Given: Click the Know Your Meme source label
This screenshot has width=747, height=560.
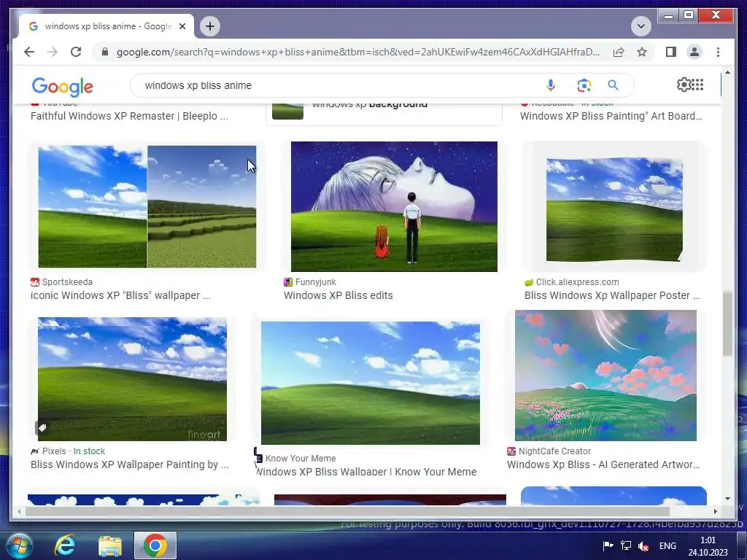Looking at the screenshot, I should [x=301, y=458].
